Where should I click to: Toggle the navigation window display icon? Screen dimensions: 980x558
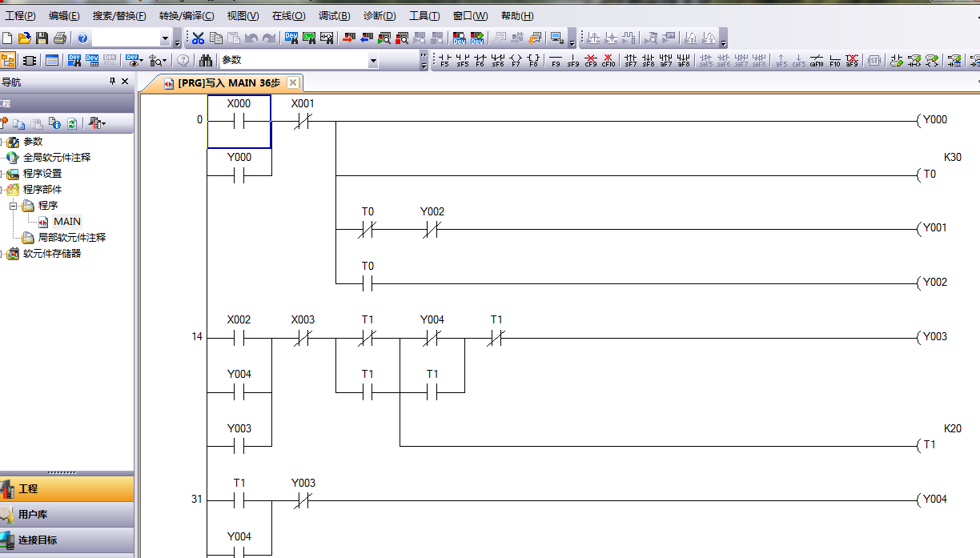(9, 60)
